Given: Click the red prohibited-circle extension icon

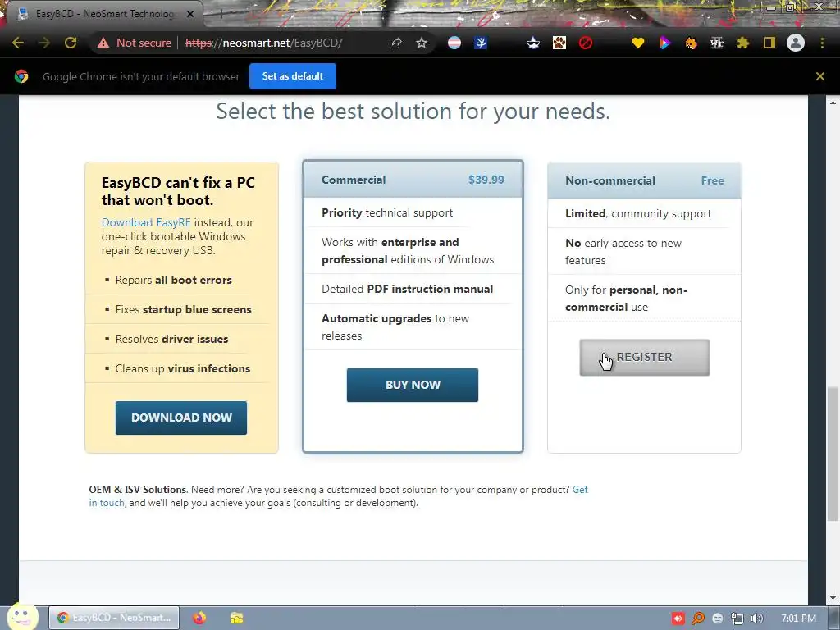Looking at the screenshot, I should point(586,43).
